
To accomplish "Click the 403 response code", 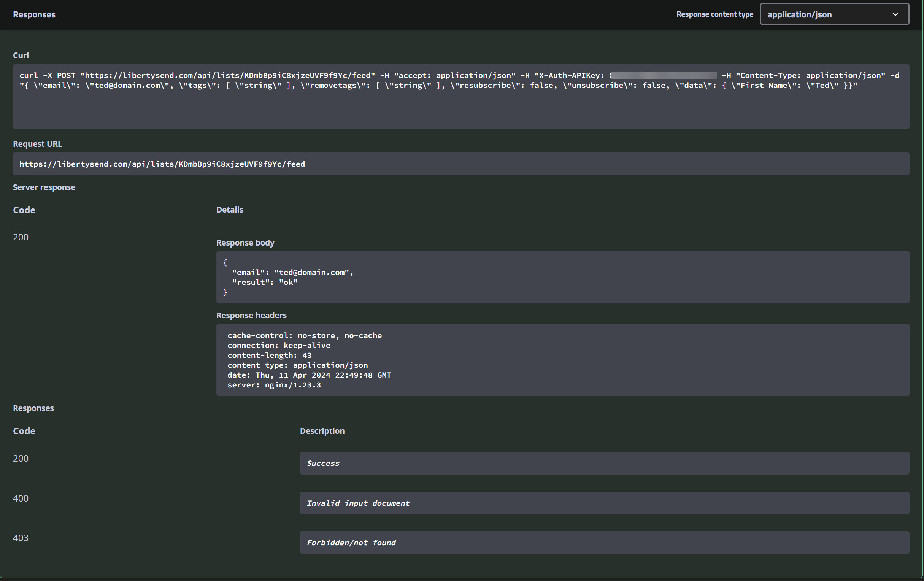I will tap(21, 538).
